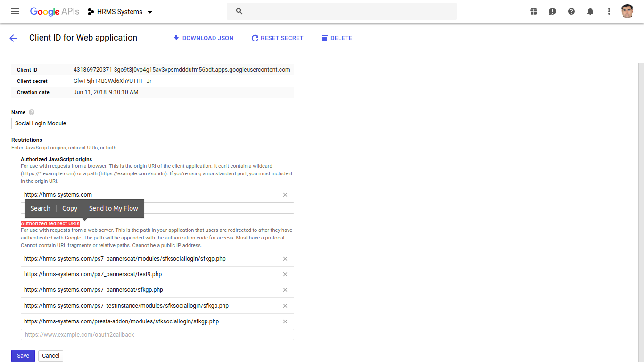Click the Client ID value text
Image resolution: width=644 pixels, height=362 pixels.
coord(182,70)
